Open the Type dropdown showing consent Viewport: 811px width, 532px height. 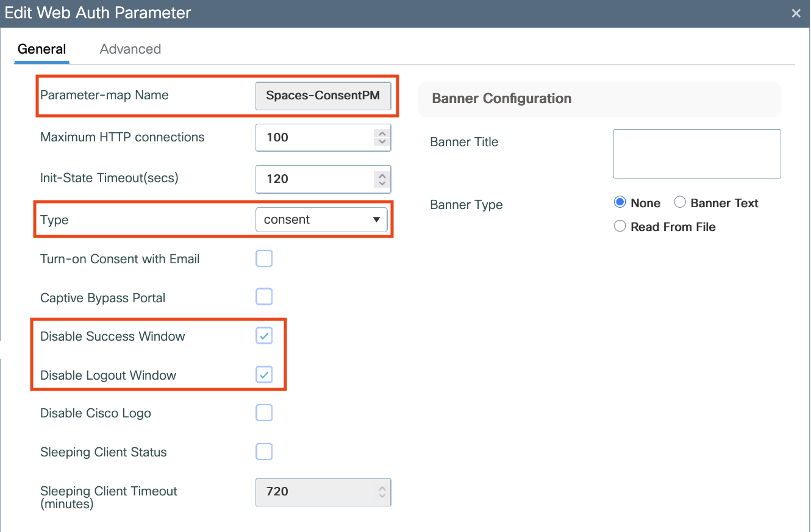(x=321, y=219)
